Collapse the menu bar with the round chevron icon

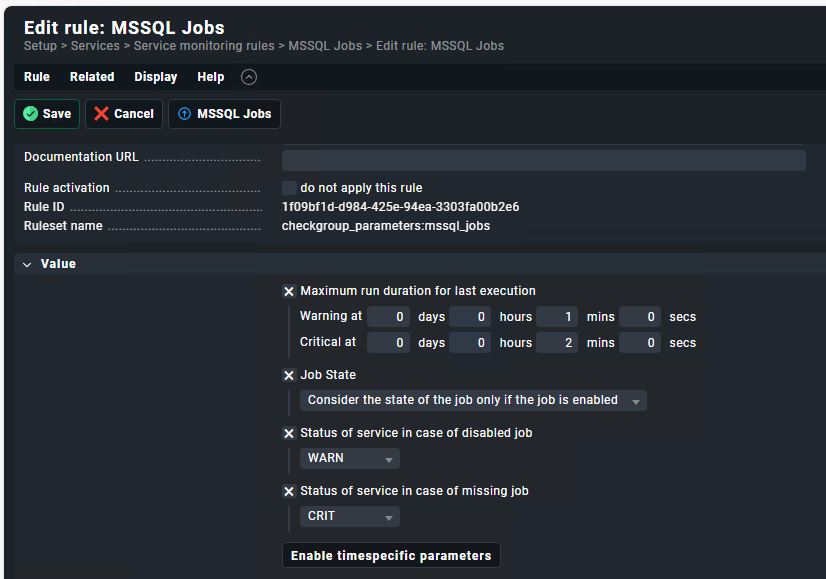(249, 77)
